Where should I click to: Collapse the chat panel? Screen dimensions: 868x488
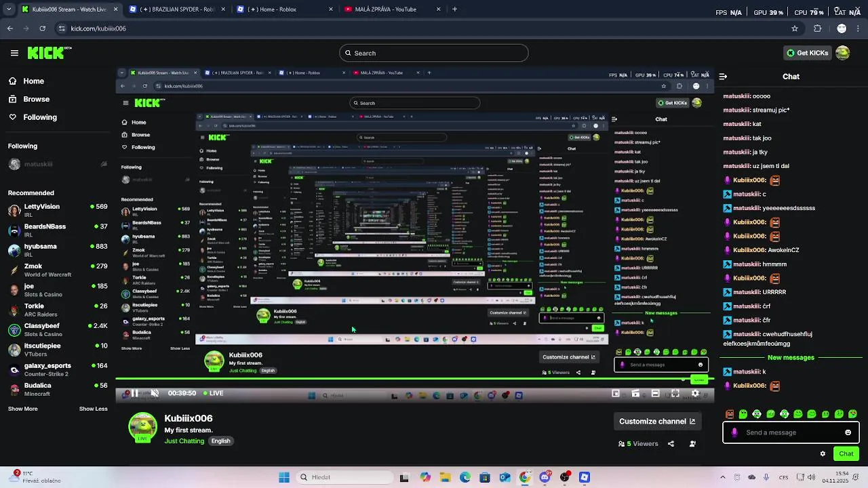(723, 77)
